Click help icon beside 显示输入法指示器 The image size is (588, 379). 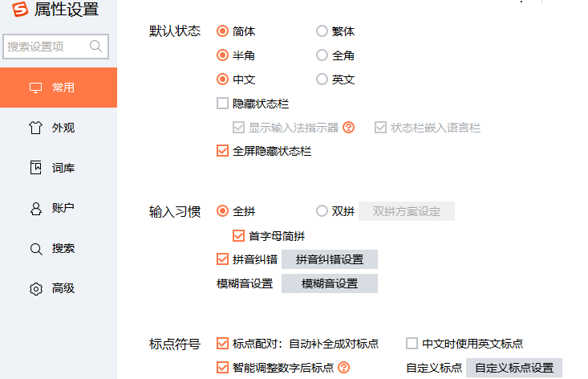[x=348, y=128]
